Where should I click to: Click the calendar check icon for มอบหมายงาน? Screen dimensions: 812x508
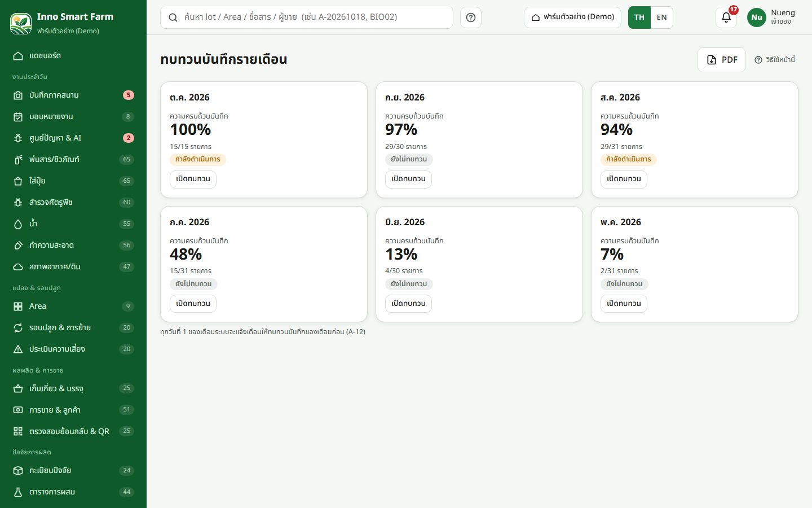click(18, 117)
